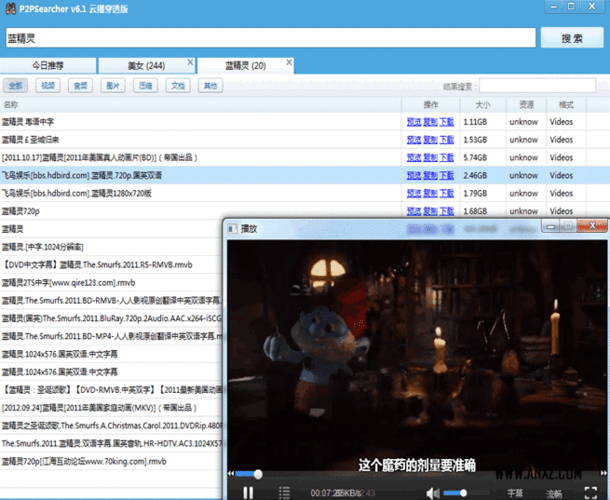Screen dimensions: 610x500
Task: Click 下载 for the 1.79GB row
Action: (447, 193)
